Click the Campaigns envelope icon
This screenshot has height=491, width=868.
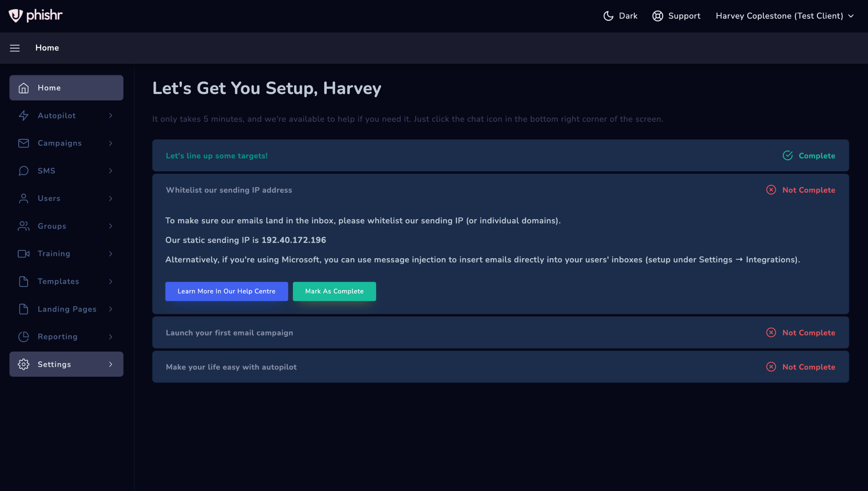pos(23,143)
